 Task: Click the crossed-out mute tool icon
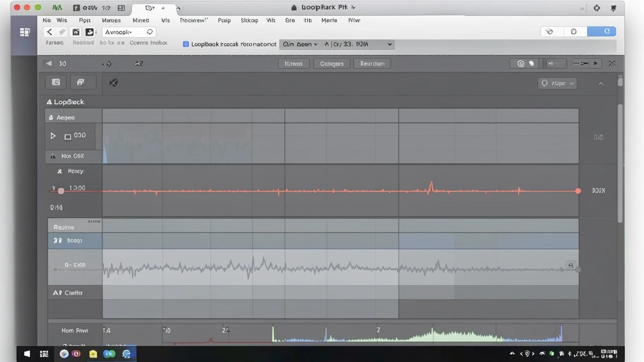tap(113, 83)
